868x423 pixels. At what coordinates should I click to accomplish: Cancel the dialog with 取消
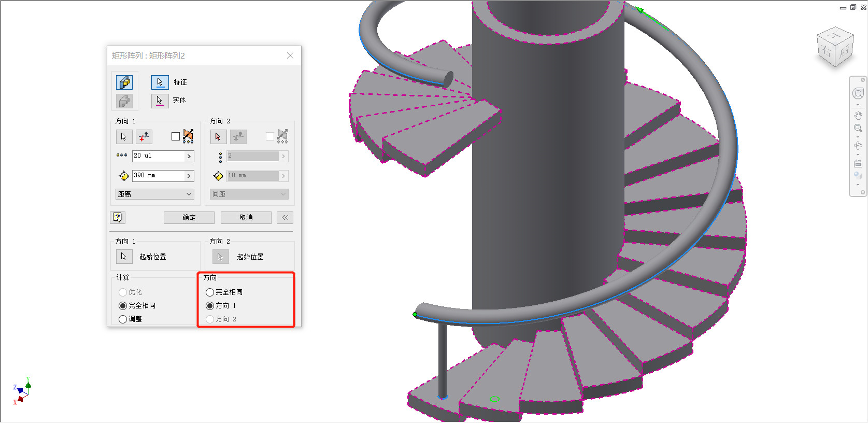coord(246,218)
